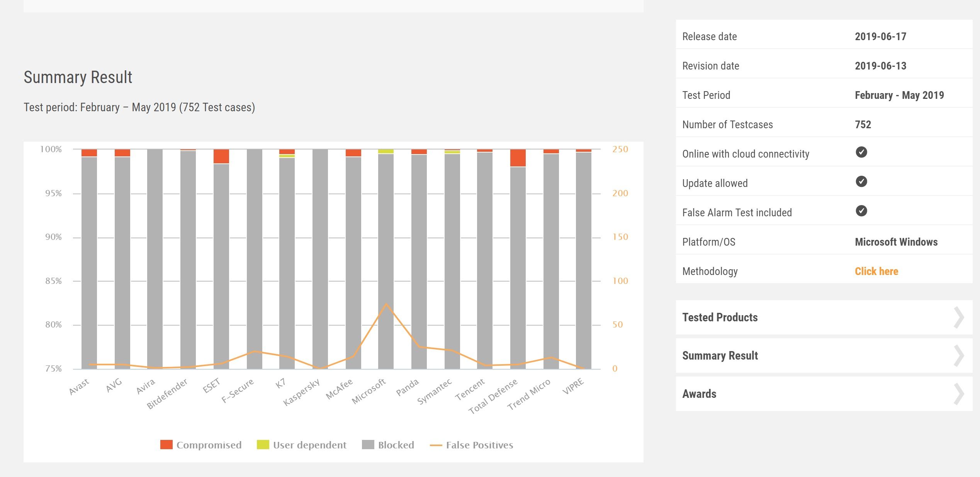The height and width of the screenshot is (477, 980).
Task: Click the User dependent legend label
Action: click(310, 445)
